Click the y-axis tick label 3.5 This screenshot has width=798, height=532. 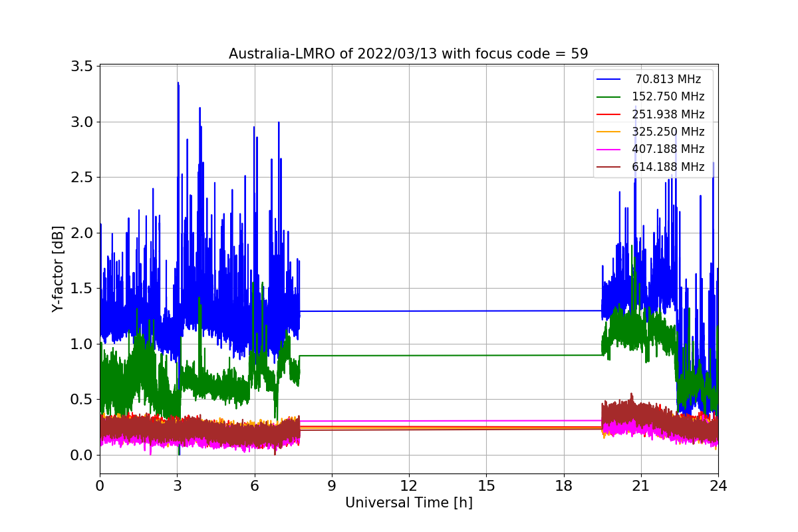(82, 66)
